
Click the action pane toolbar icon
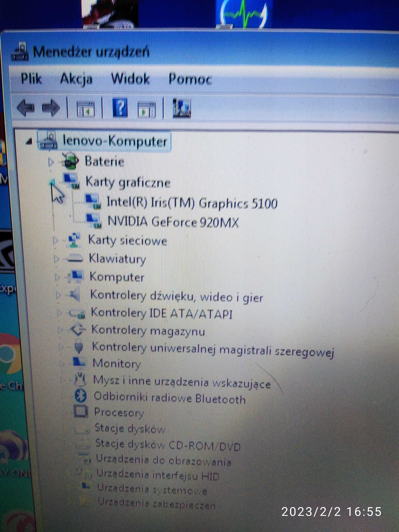(146, 110)
